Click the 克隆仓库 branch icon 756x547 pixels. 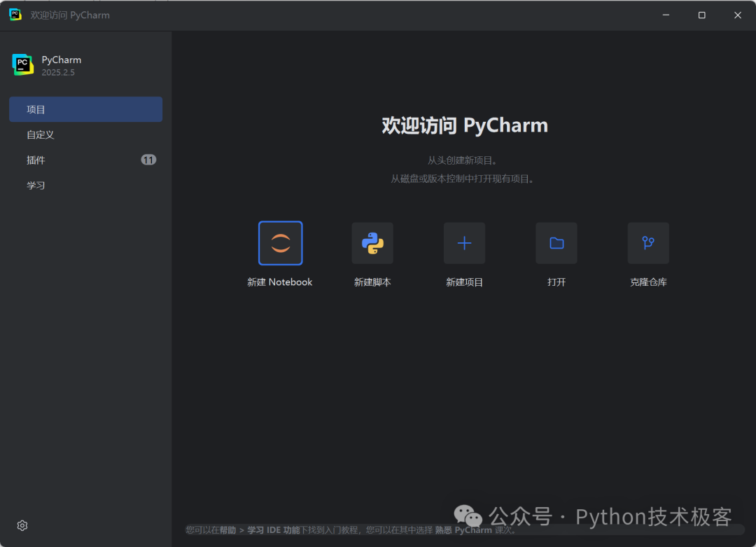tap(648, 243)
